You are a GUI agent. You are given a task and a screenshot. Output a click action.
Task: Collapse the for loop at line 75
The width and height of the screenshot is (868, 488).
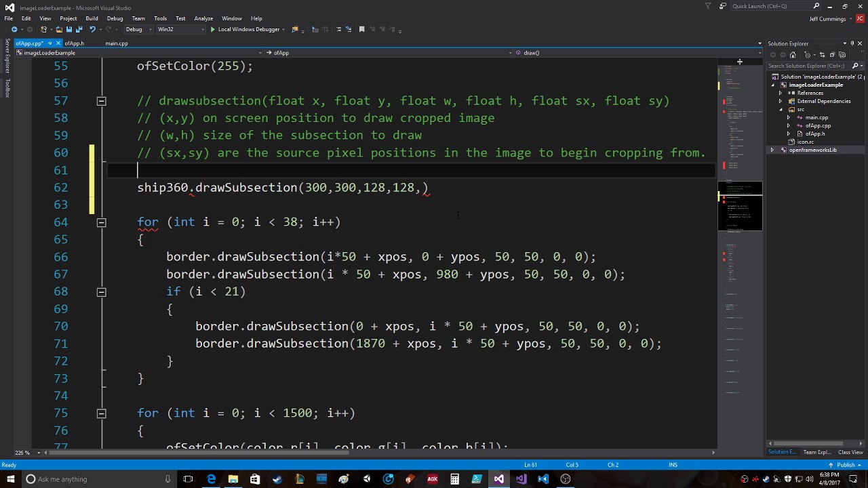101,413
